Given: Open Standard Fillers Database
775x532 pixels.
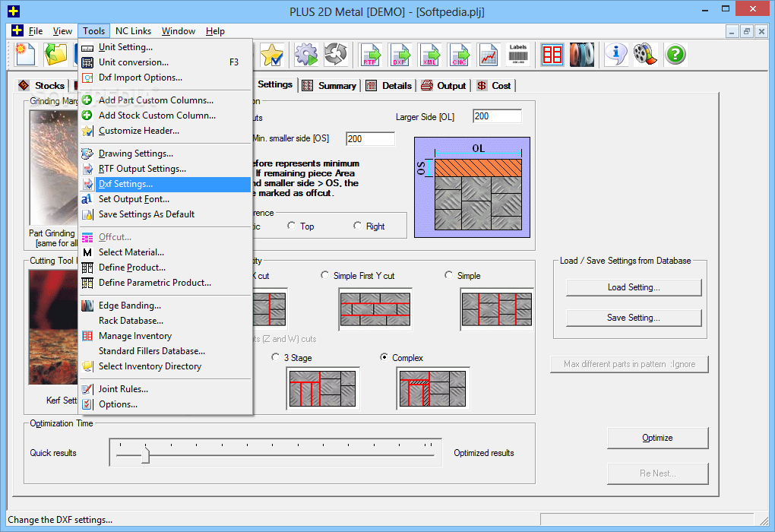Looking at the screenshot, I should click(165, 352).
